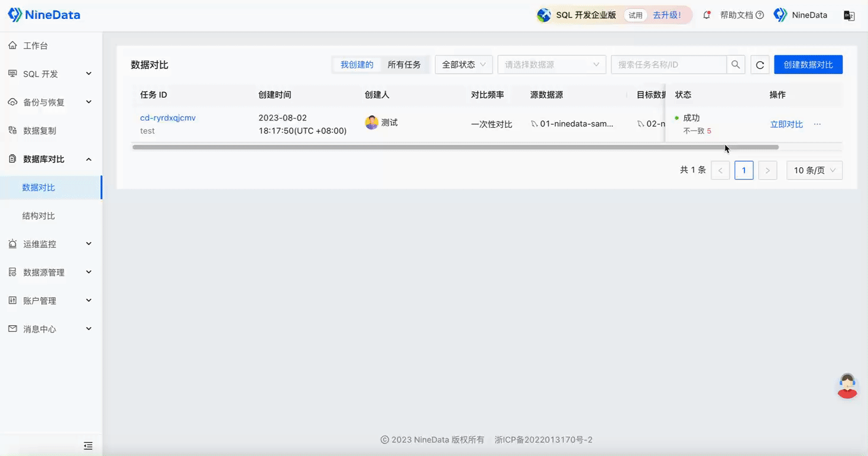Select 结构对比 submenu item
The height and width of the screenshot is (456, 868).
click(x=51, y=216)
